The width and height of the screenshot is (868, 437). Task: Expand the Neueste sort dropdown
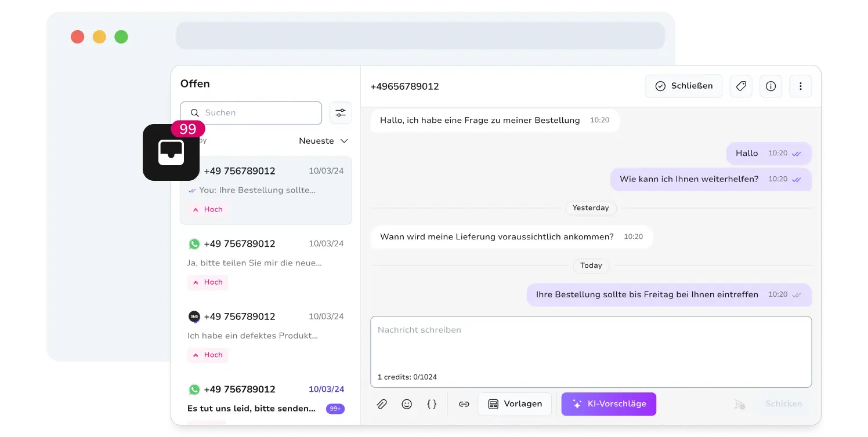click(323, 141)
